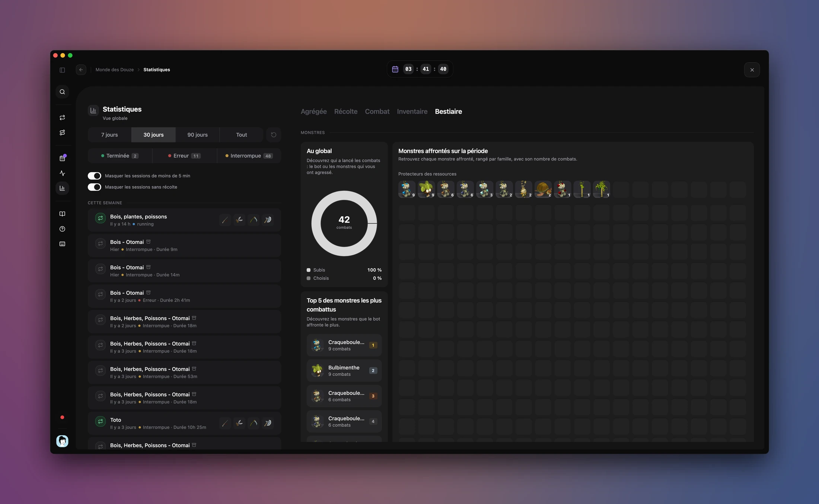Screen dimensions: 819x504
Task: Toggle the sidebar panel icon
Action: (x=62, y=70)
